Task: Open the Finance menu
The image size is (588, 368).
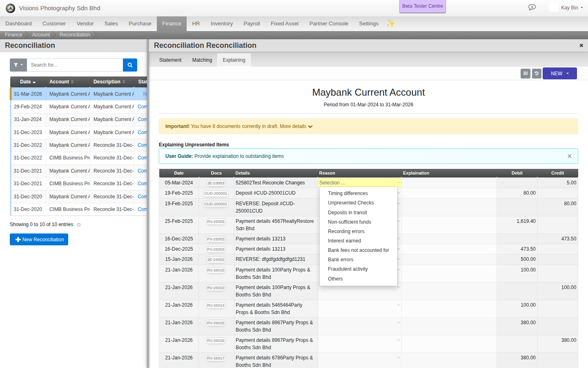Action: [171, 24]
